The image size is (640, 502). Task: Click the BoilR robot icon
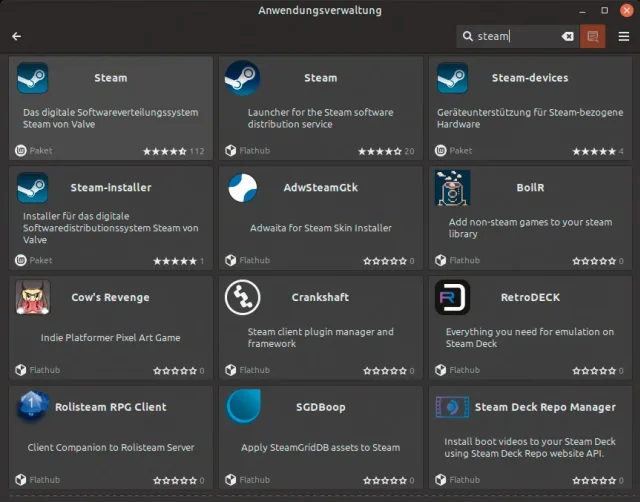(x=453, y=187)
